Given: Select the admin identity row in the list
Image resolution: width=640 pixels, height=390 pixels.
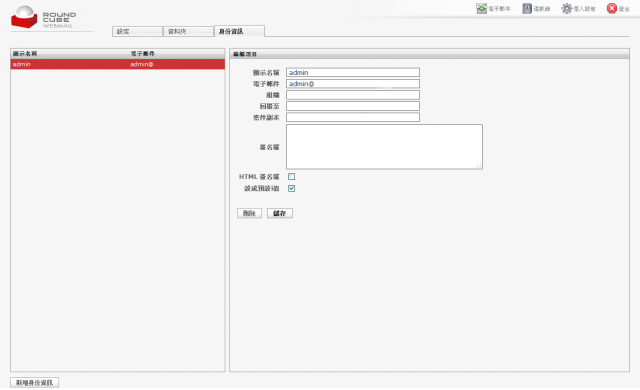Looking at the screenshot, I should [118, 64].
